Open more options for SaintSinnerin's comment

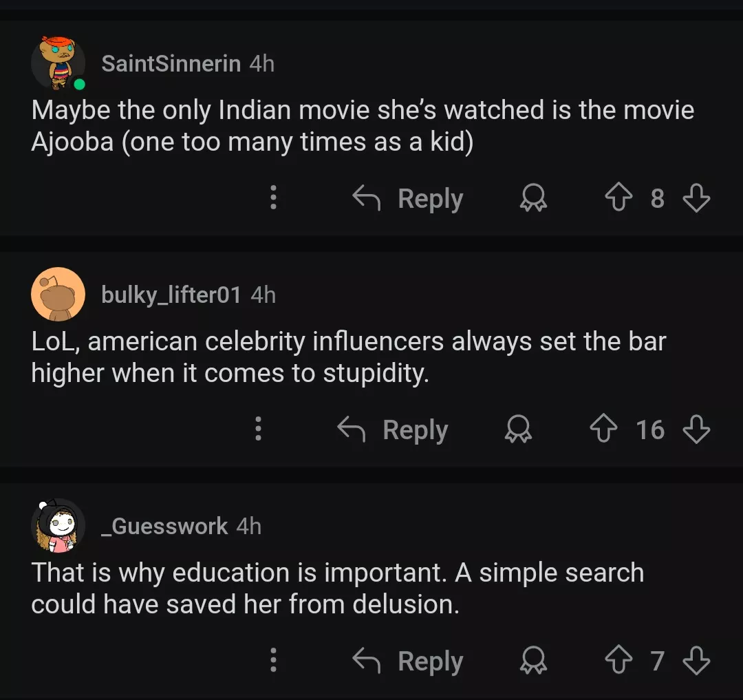coord(273,199)
